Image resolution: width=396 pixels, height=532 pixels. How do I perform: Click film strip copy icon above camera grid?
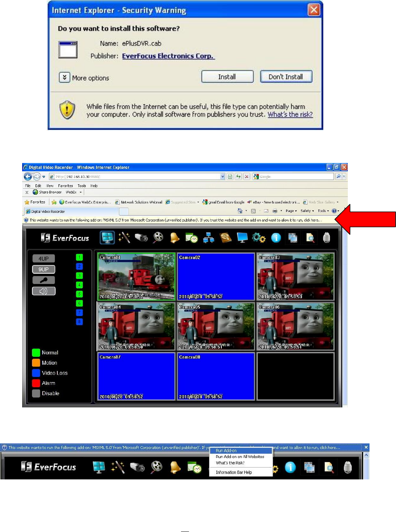tap(293, 238)
